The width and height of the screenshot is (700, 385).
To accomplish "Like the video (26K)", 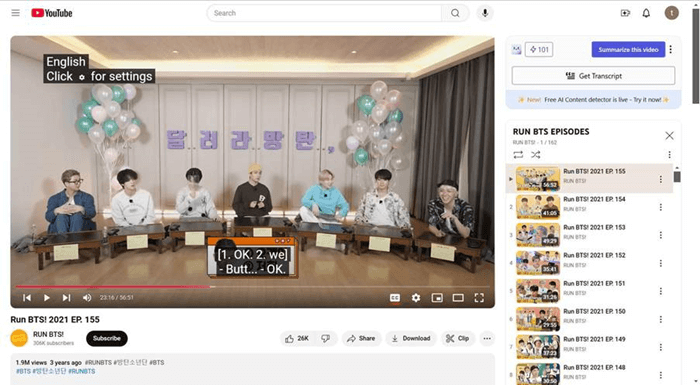I will (297, 338).
